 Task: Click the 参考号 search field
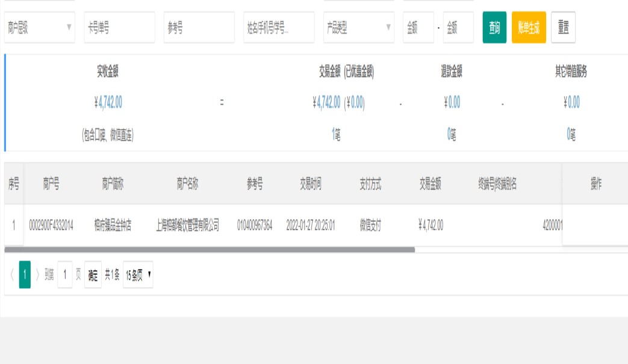click(199, 28)
